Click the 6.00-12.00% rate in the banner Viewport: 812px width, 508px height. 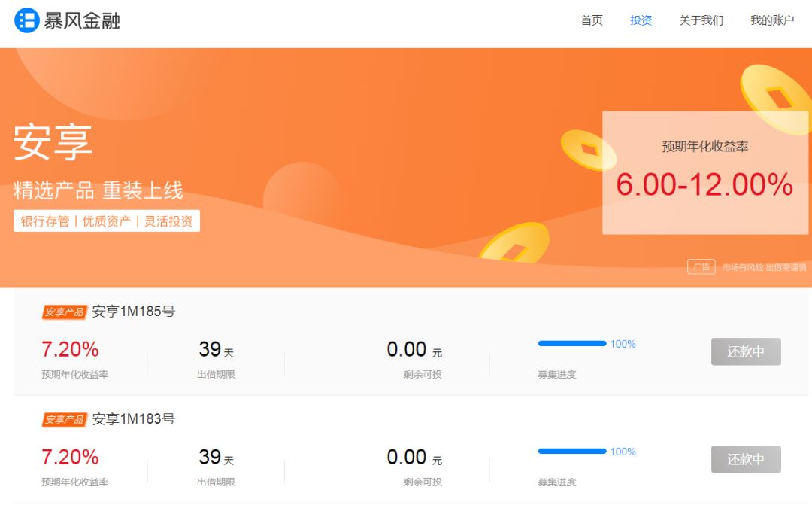click(704, 184)
